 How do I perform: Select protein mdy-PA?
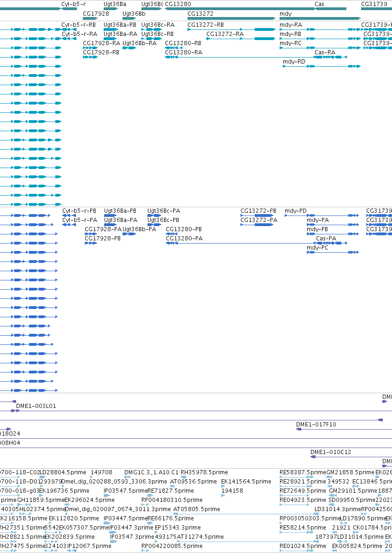[318, 220]
